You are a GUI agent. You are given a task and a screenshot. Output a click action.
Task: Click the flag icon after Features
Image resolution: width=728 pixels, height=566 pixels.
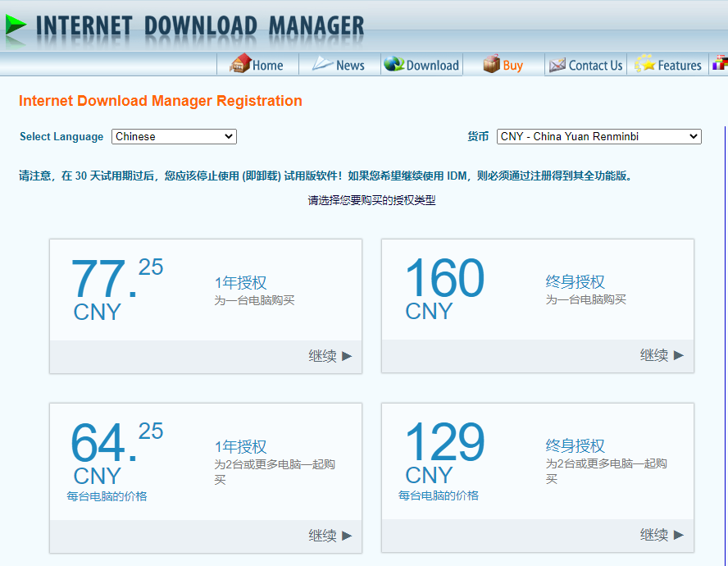click(x=720, y=64)
